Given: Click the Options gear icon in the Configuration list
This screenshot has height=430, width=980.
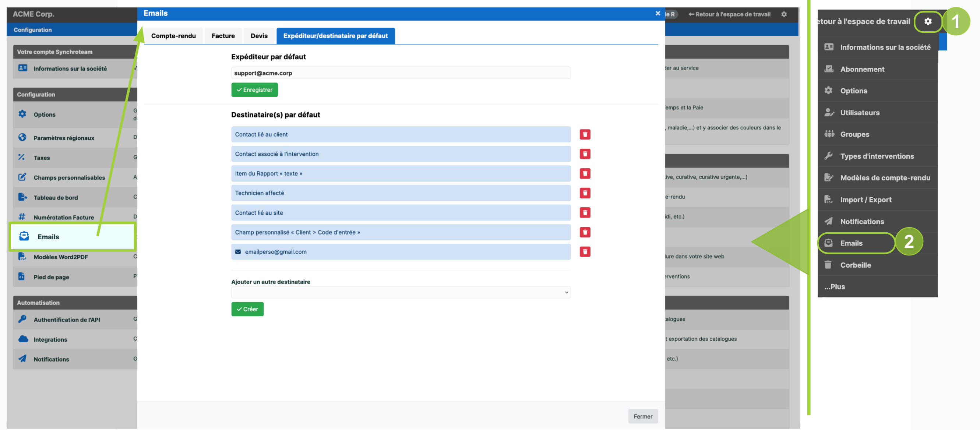Looking at the screenshot, I should coord(22,114).
